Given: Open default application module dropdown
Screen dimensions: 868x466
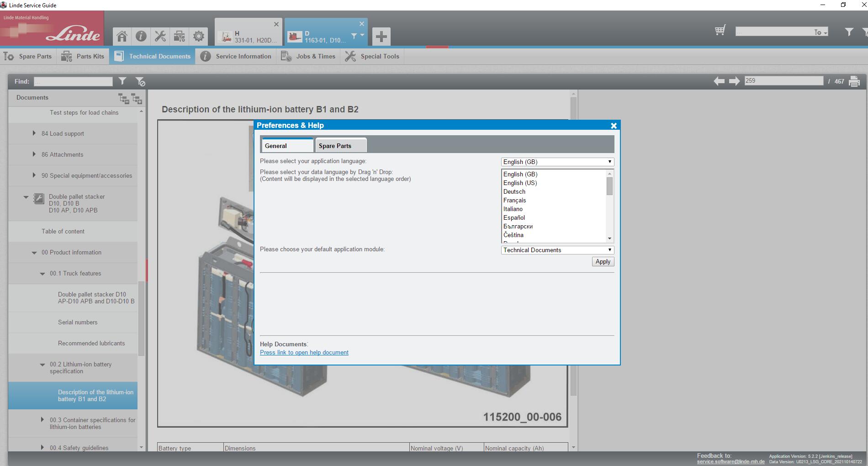Looking at the screenshot, I should point(557,250).
